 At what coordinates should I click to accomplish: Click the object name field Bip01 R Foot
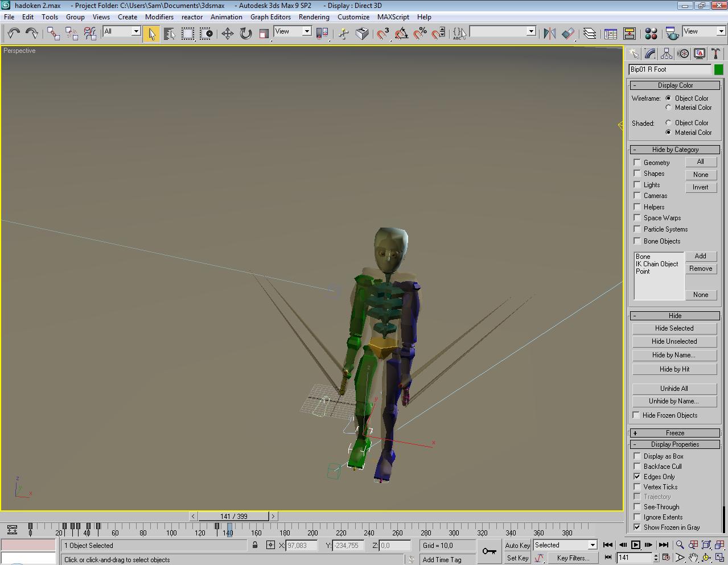point(670,69)
